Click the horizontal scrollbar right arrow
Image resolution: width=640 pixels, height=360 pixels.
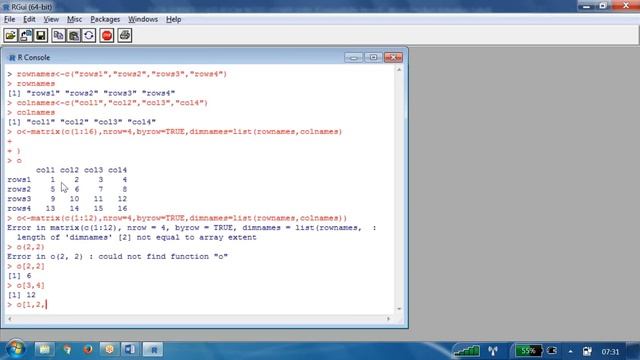[388, 318]
